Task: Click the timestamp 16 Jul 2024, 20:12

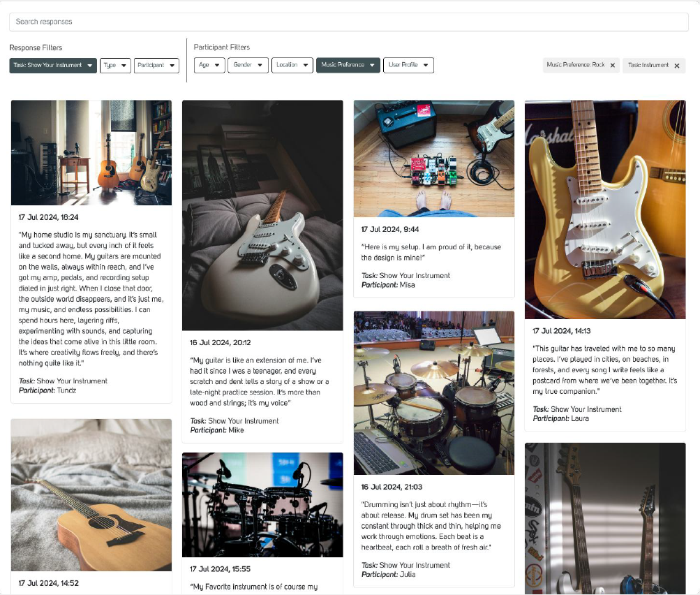Action: 220,343
